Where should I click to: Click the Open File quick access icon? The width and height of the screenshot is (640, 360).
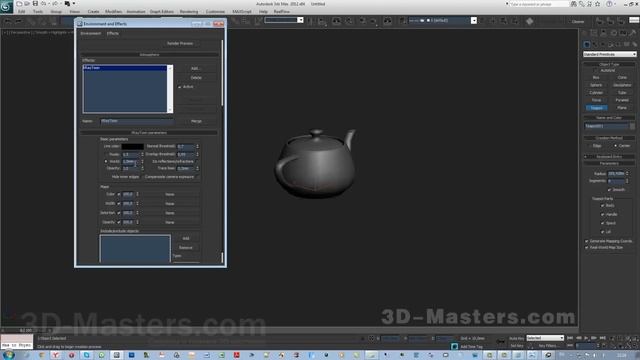coord(27,4)
